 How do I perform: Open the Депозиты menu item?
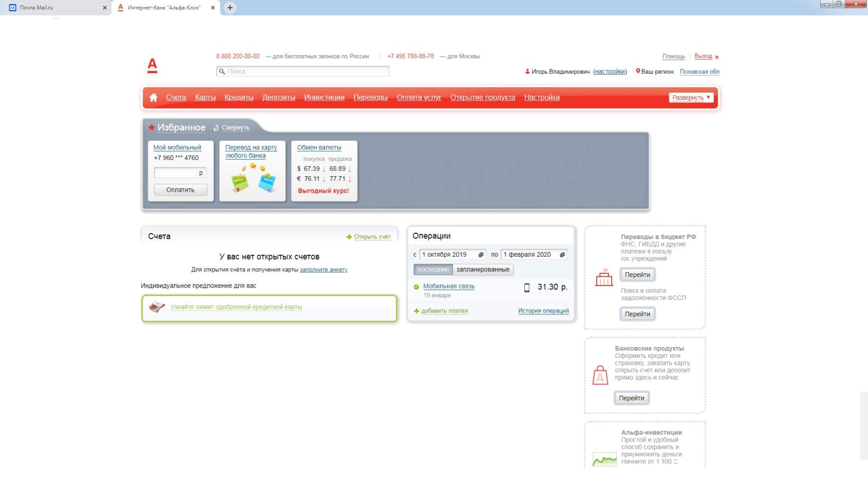279,98
